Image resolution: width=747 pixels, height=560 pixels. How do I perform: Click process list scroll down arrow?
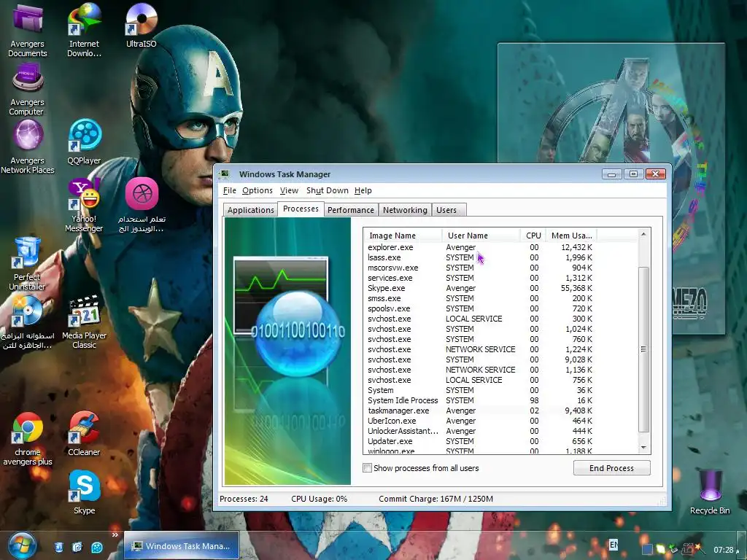click(643, 448)
